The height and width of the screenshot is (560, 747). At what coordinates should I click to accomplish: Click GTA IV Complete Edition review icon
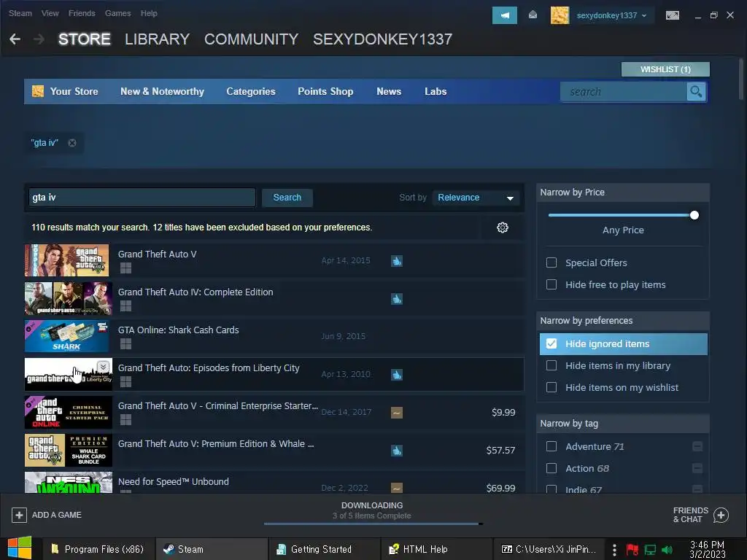(397, 299)
